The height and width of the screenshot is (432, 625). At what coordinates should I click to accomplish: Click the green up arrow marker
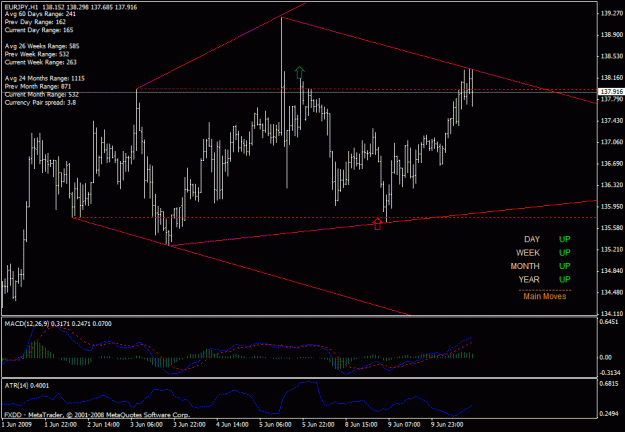click(299, 73)
